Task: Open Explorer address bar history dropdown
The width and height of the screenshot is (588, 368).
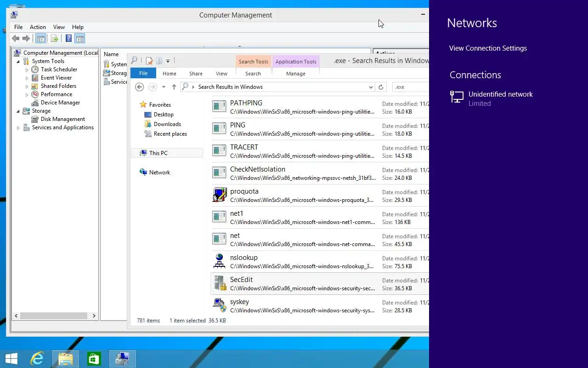Action: point(371,87)
